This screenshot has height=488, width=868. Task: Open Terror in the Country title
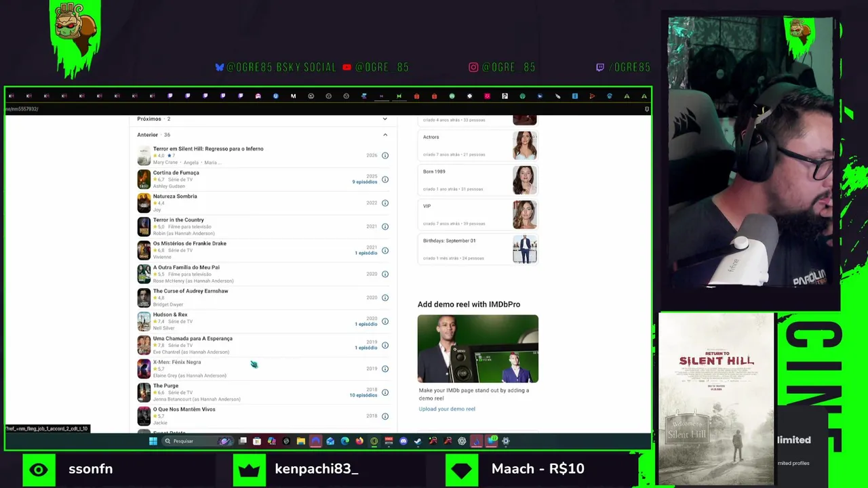click(x=178, y=220)
